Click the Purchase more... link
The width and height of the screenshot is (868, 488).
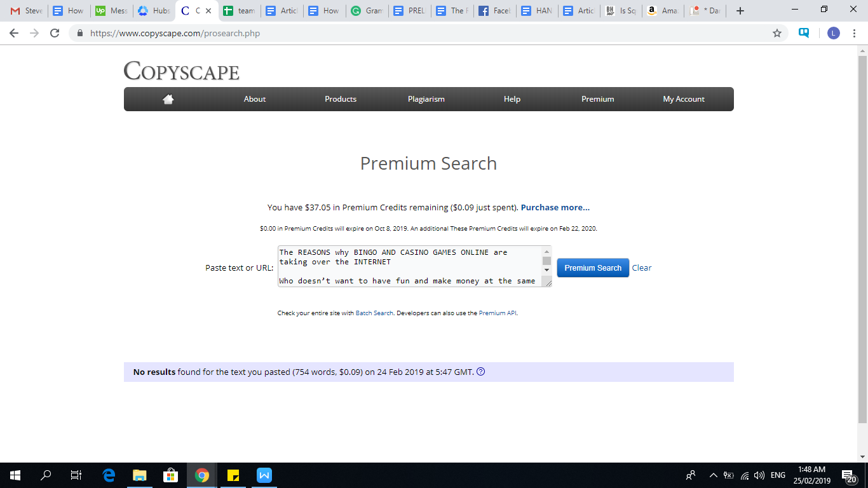[555, 207]
